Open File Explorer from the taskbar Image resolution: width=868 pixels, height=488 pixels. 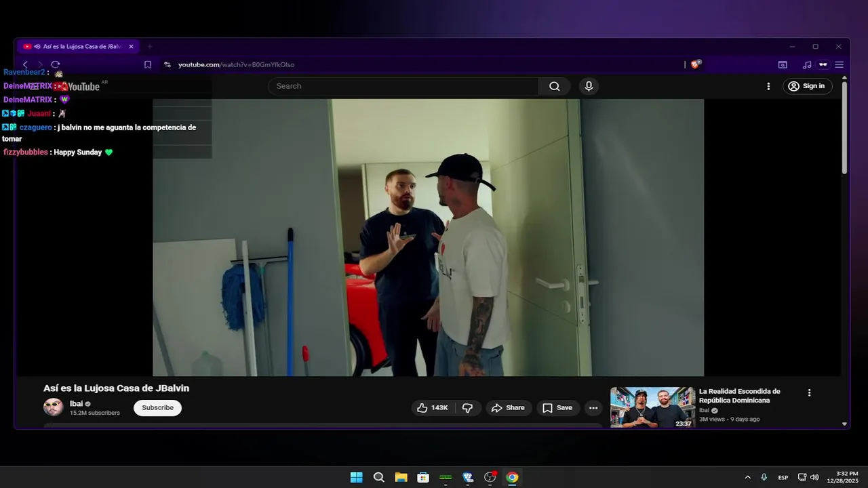coord(401,477)
